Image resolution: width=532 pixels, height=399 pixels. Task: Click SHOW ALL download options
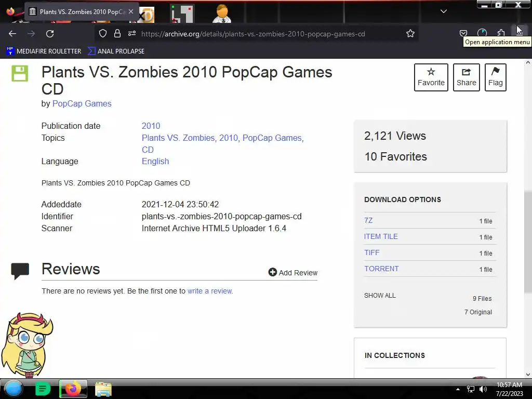click(x=380, y=296)
